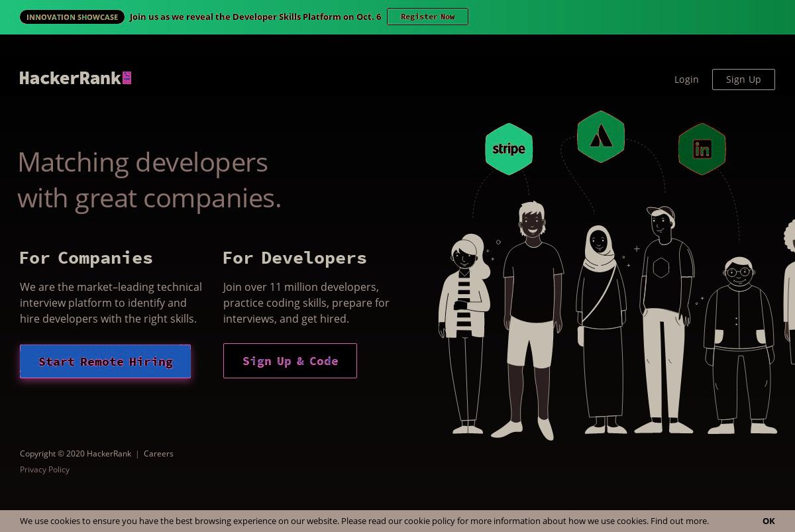Click the woman in hijab illustration
The image size is (795, 532).
click(602, 329)
